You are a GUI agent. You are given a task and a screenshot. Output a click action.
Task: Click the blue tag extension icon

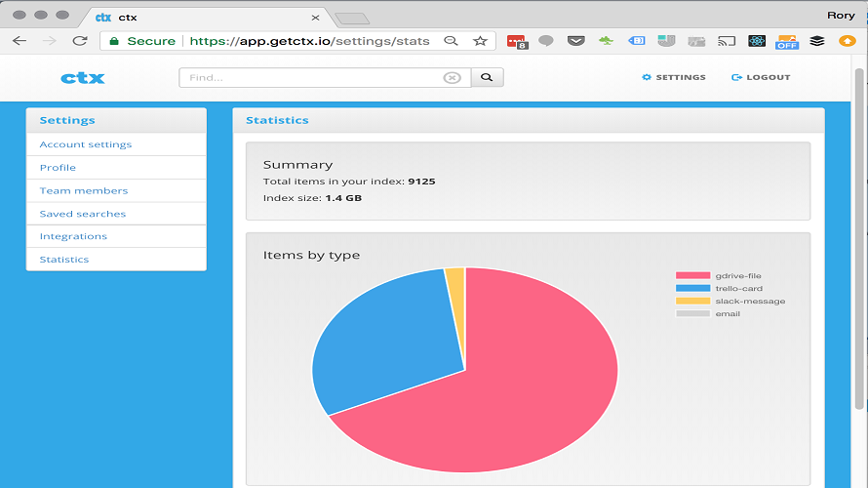pos(636,40)
